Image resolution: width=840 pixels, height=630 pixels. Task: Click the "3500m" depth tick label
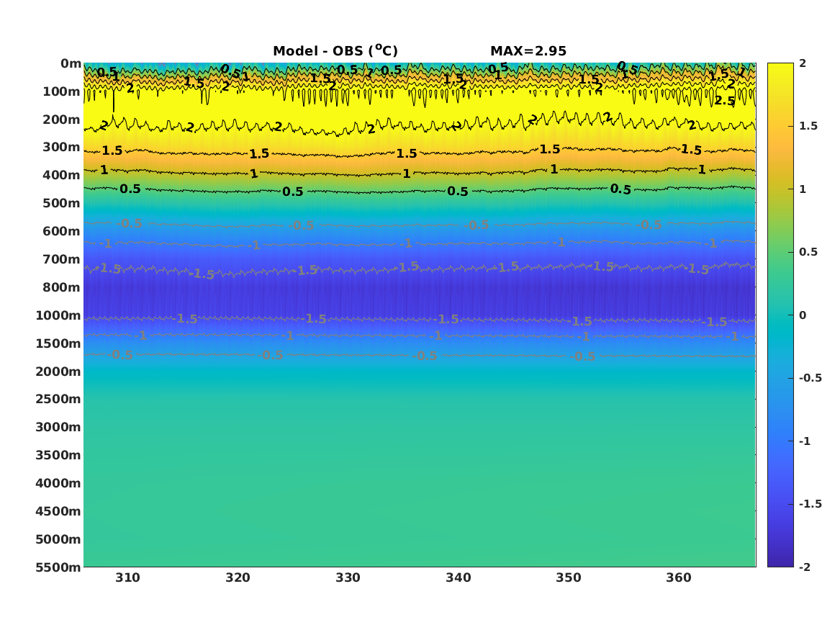(58, 455)
